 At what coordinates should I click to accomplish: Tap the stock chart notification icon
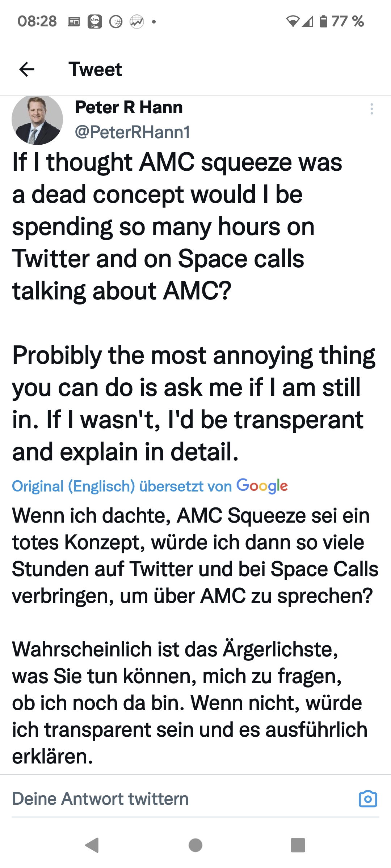pyautogui.click(x=137, y=22)
